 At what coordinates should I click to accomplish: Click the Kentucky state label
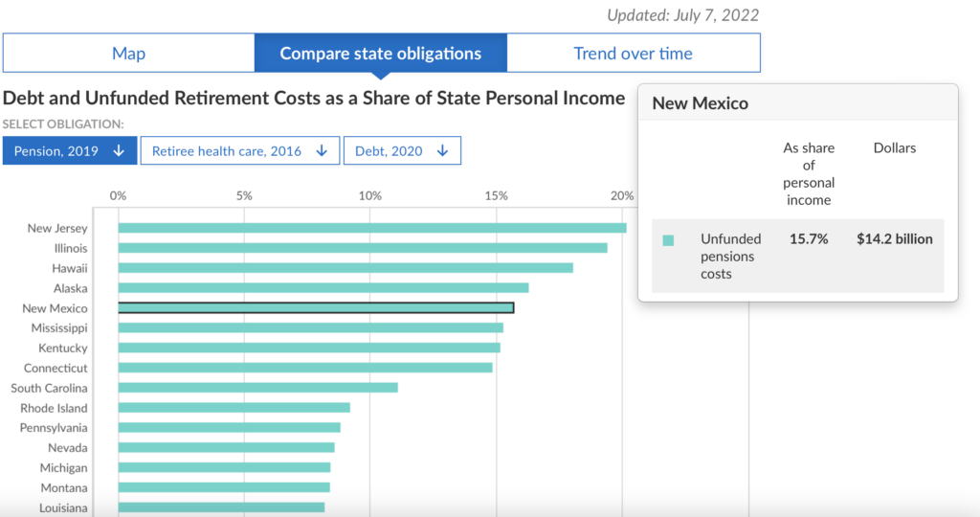coord(62,348)
